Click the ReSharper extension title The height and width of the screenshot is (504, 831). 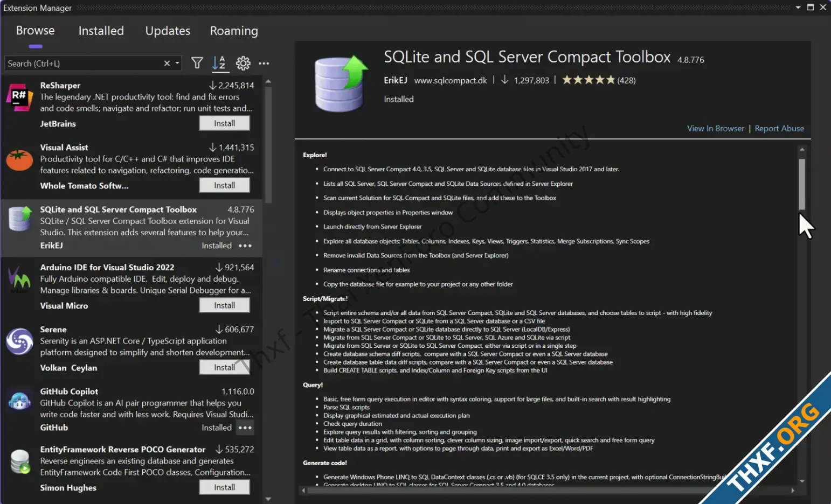click(x=60, y=85)
